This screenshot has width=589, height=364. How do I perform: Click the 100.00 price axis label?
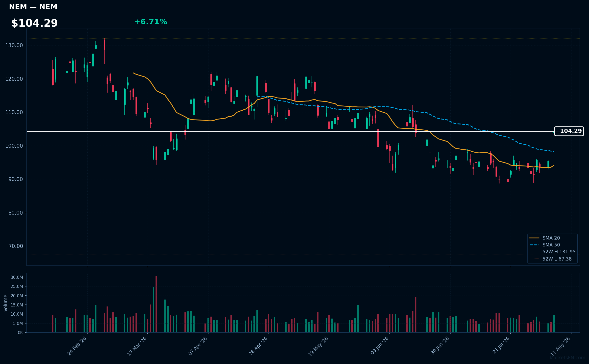14,146
